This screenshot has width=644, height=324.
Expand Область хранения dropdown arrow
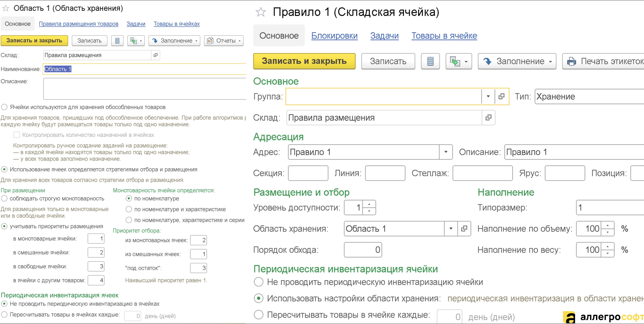451,229
